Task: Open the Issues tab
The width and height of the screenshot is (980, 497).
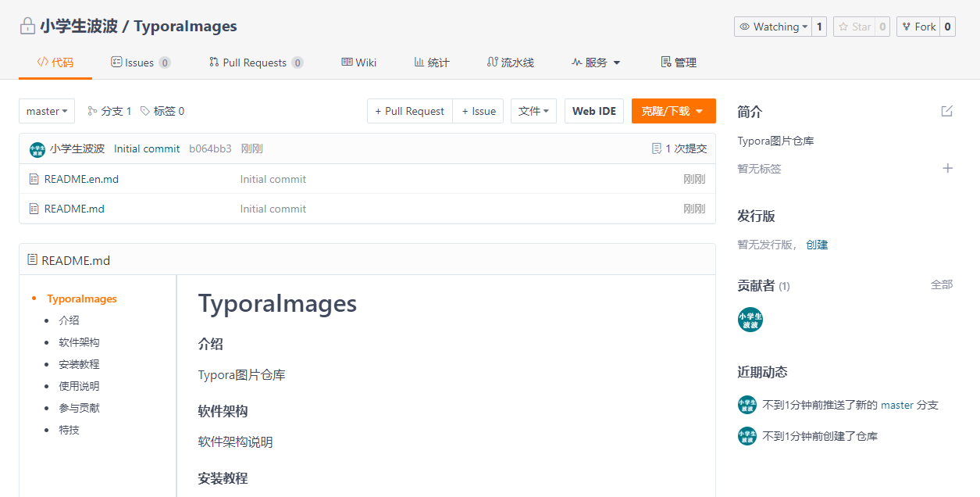Action: tap(141, 63)
